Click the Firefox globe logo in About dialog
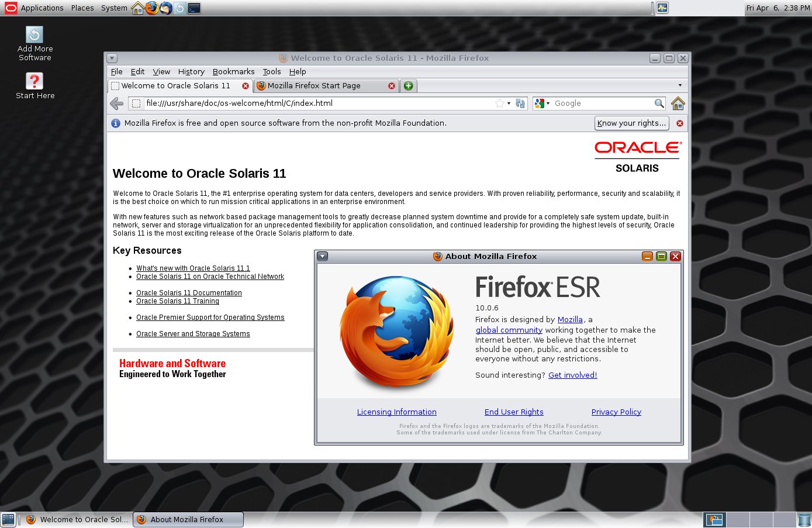Screen dimensions: 812x528 (x=397, y=332)
